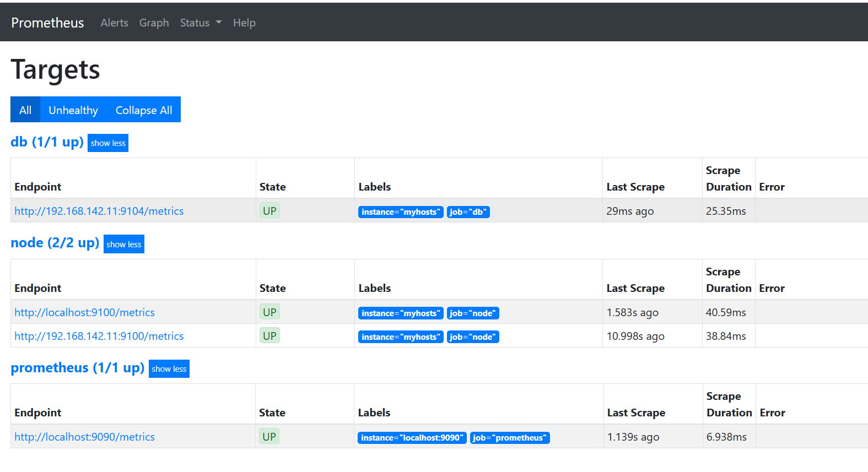
Task: Click Endpoint column header in db table
Action: [x=37, y=187]
